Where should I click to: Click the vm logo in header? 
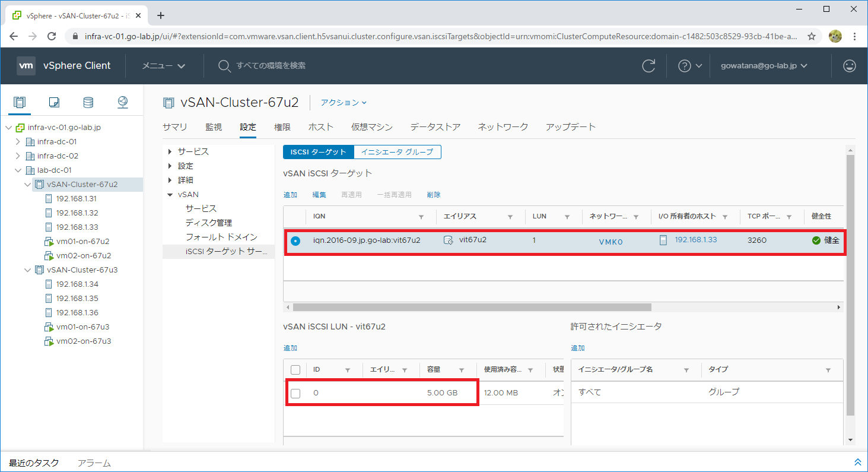(x=26, y=65)
